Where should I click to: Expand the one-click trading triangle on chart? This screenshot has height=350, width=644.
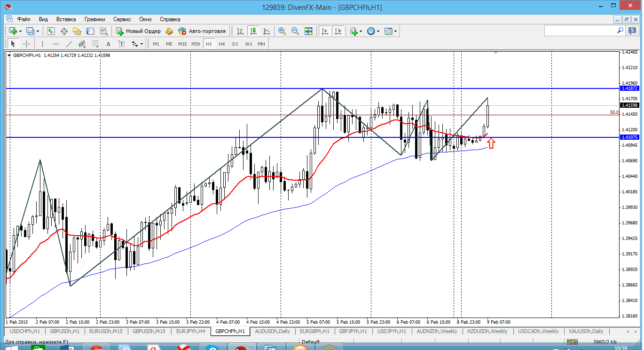tap(9, 56)
